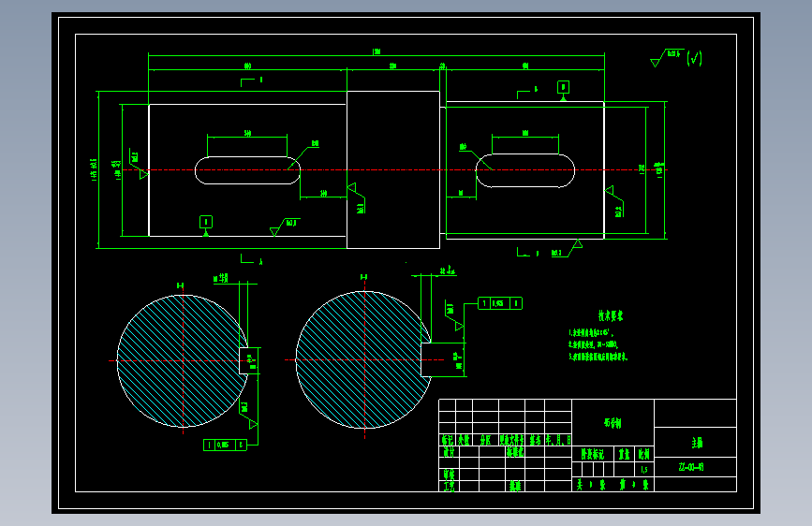Select the center collar rectangle of the shaft
The height and width of the screenshot is (526, 812).
tap(393, 169)
